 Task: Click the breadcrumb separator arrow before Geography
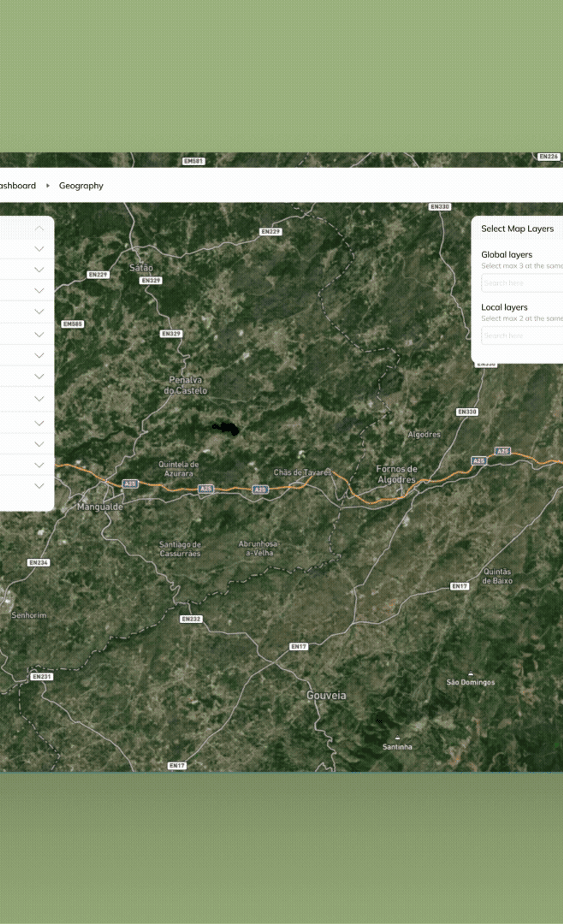[48, 186]
